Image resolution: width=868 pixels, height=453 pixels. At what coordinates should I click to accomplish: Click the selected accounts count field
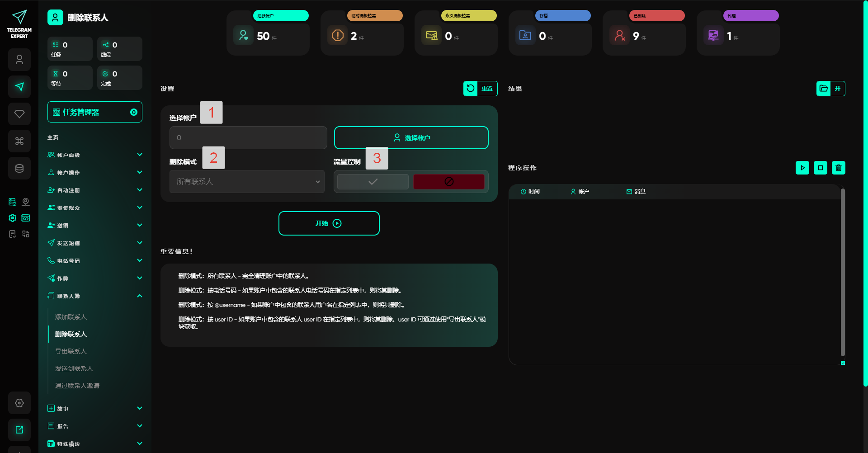tap(248, 138)
